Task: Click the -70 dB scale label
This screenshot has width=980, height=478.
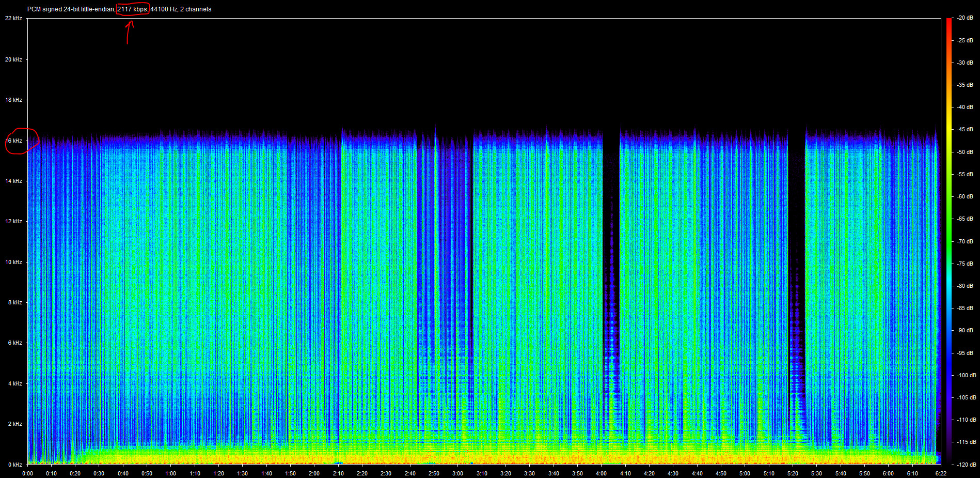Action: (965, 241)
